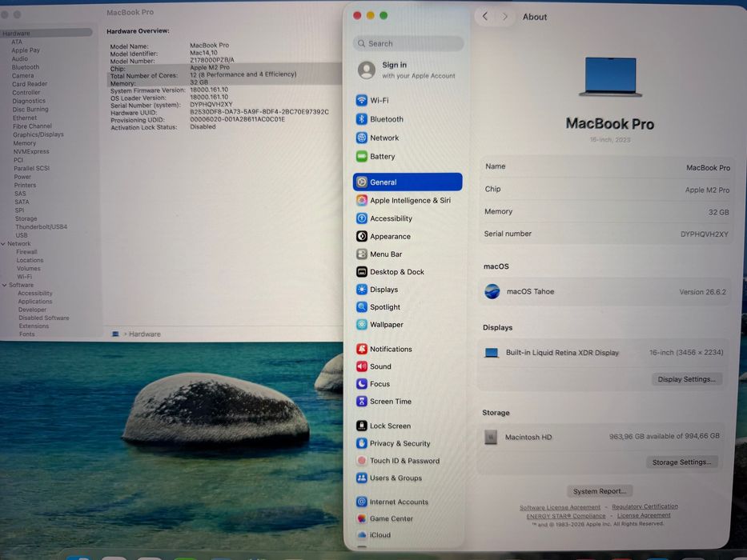
Task: Open Notifications bell icon
Action: point(362,349)
